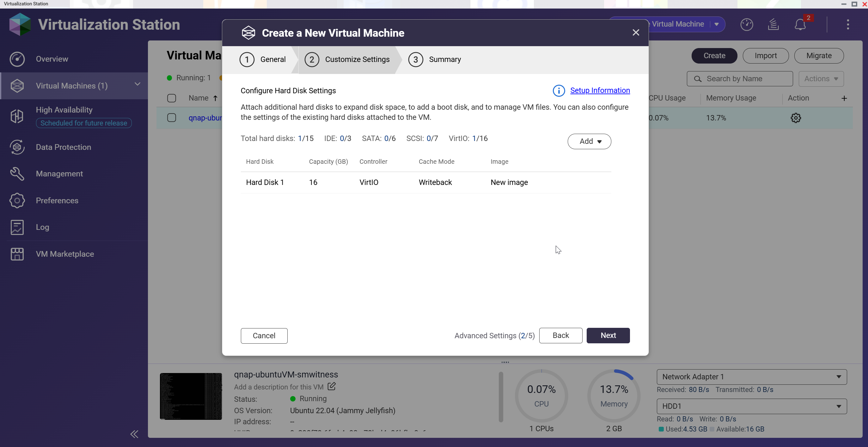
Task: Open the Network Adapter 1 dropdown
Action: click(x=751, y=377)
